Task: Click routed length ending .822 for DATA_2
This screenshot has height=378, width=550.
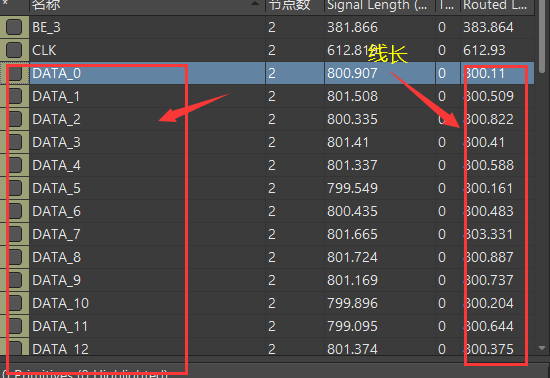Action: tap(488, 120)
